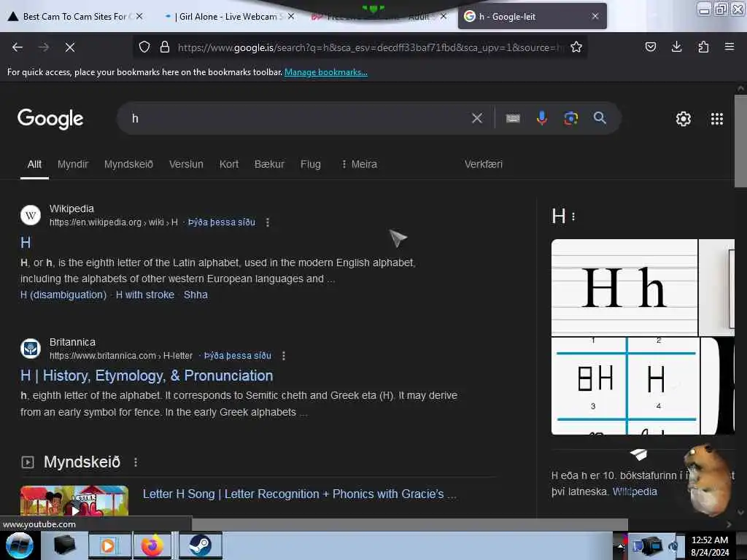Play the Letter H Song video thumbnail
Image resolution: width=747 pixels, height=560 pixels.
(74, 501)
